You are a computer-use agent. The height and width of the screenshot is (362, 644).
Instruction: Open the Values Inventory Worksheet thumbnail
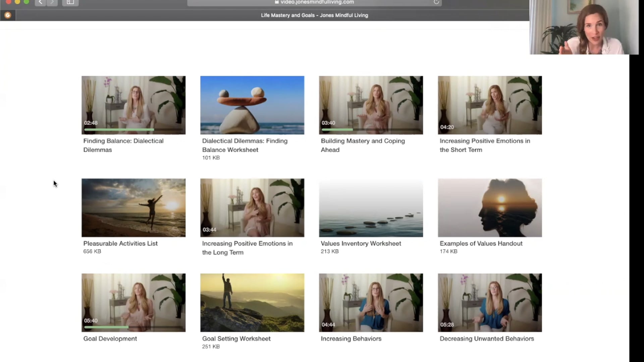pyautogui.click(x=371, y=207)
